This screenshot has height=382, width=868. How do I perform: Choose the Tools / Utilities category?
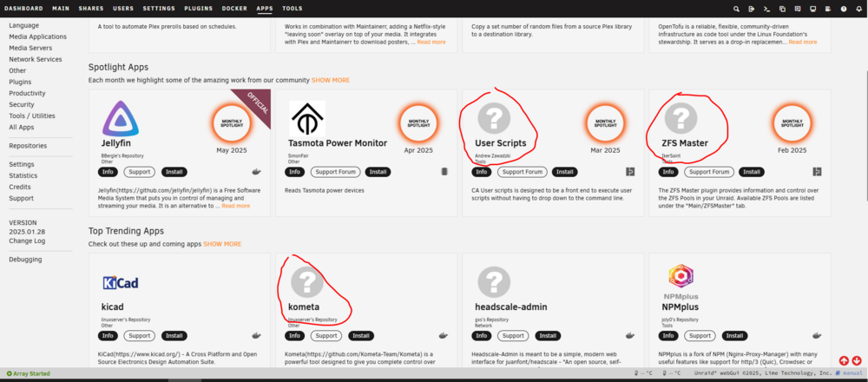[x=32, y=116]
